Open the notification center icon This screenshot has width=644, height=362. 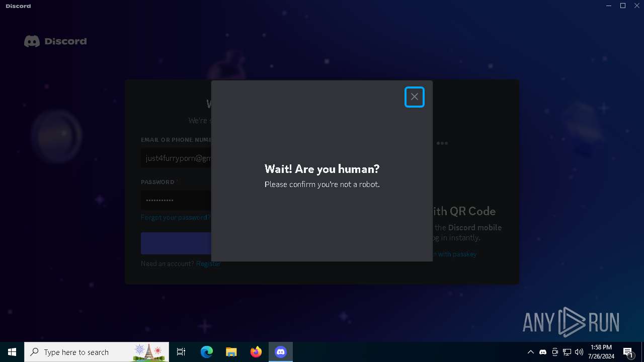pyautogui.click(x=628, y=352)
